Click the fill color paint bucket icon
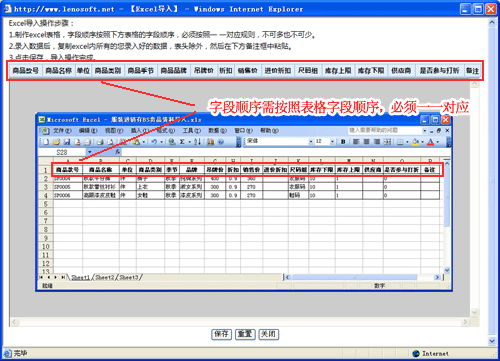 point(415,142)
